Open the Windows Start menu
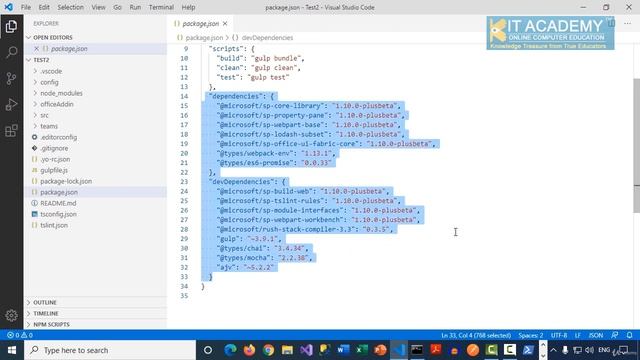640x360 pixels. 12,350
